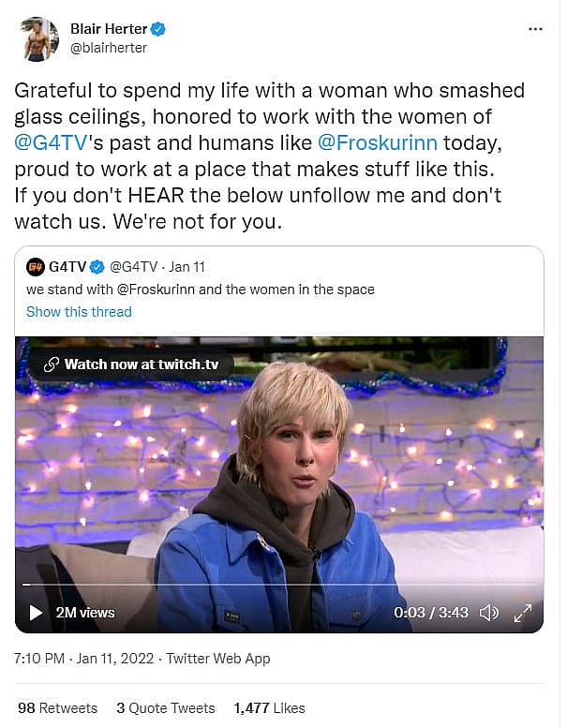This screenshot has width=567, height=728.
Task: Expand the video to fullscreen
Action: [522, 613]
